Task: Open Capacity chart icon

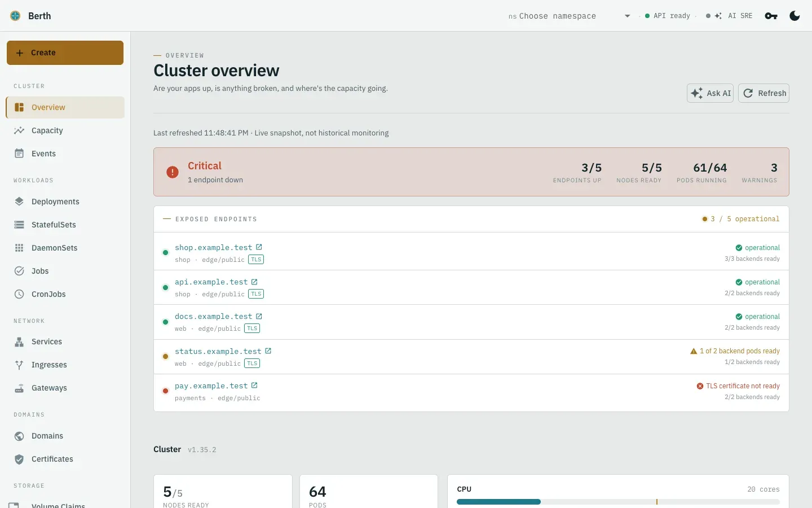Action: click(x=19, y=130)
